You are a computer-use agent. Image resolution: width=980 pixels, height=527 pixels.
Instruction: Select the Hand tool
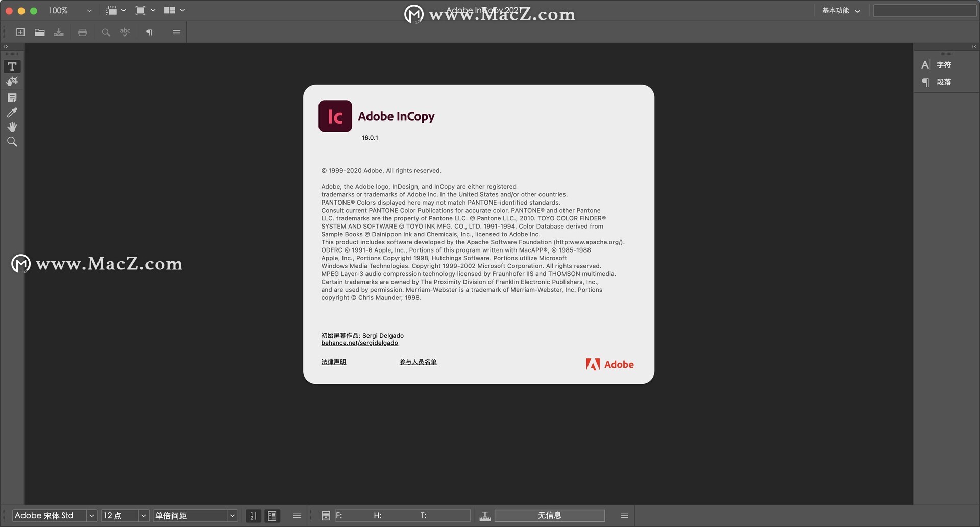coord(12,127)
